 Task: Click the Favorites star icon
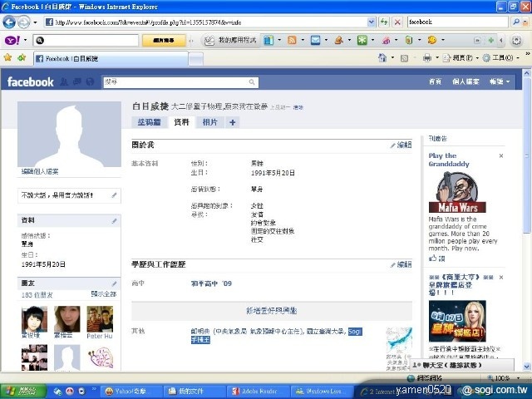7,57
